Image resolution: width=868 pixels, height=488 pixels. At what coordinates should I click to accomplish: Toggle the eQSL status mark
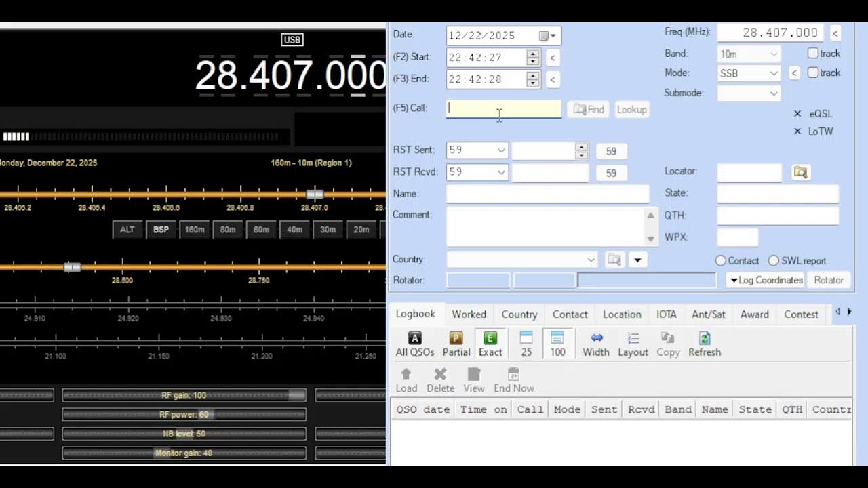pyautogui.click(x=797, y=114)
